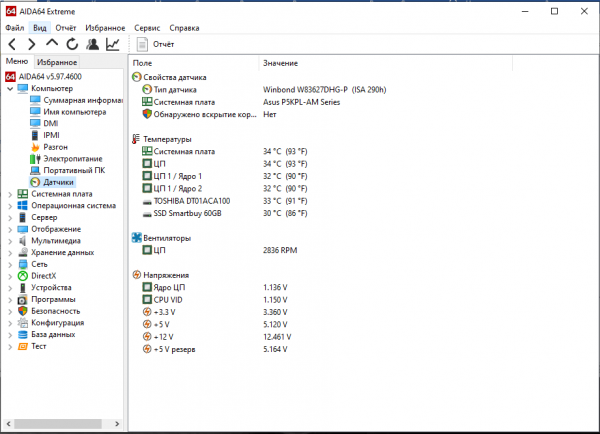Screen dimensions: 600x434
Task: Click the Системная плата motherboard icon in tree
Action: point(23,194)
